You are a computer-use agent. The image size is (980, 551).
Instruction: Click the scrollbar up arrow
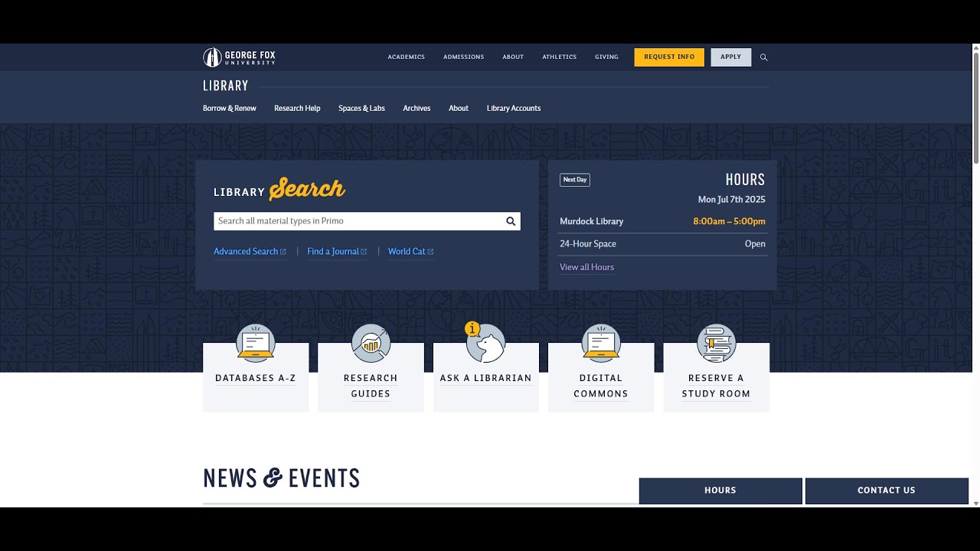click(975, 47)
